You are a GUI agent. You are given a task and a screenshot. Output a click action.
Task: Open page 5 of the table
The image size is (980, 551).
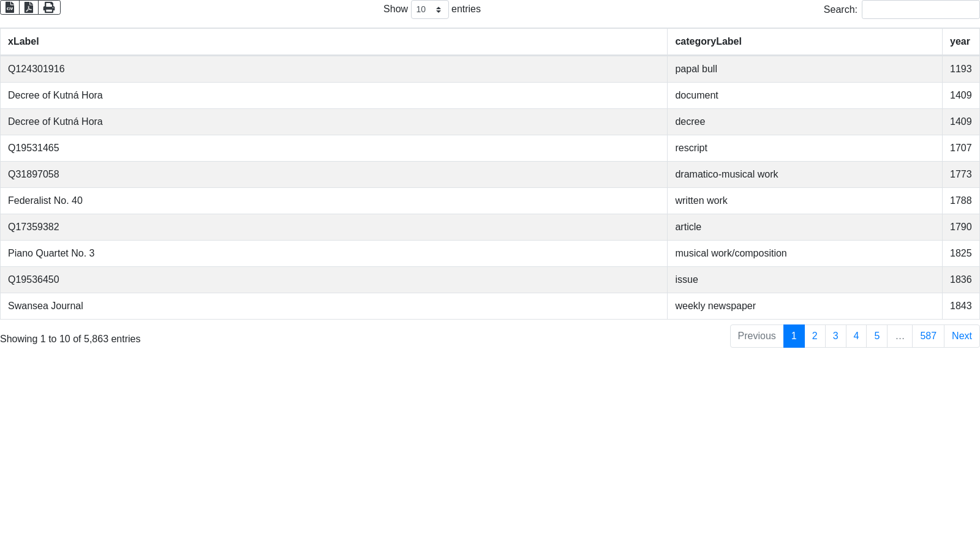[876, 336]
